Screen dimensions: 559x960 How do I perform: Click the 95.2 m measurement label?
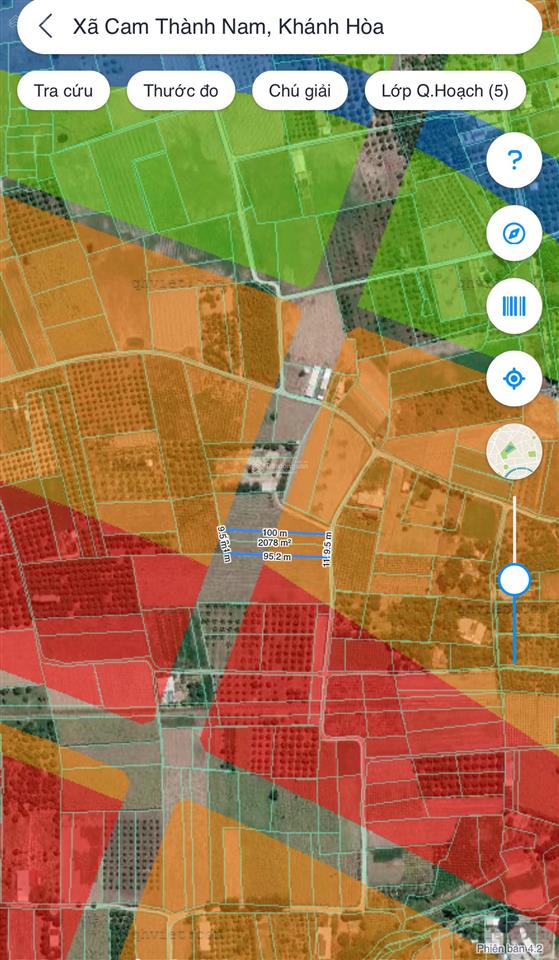coord(277,557)
